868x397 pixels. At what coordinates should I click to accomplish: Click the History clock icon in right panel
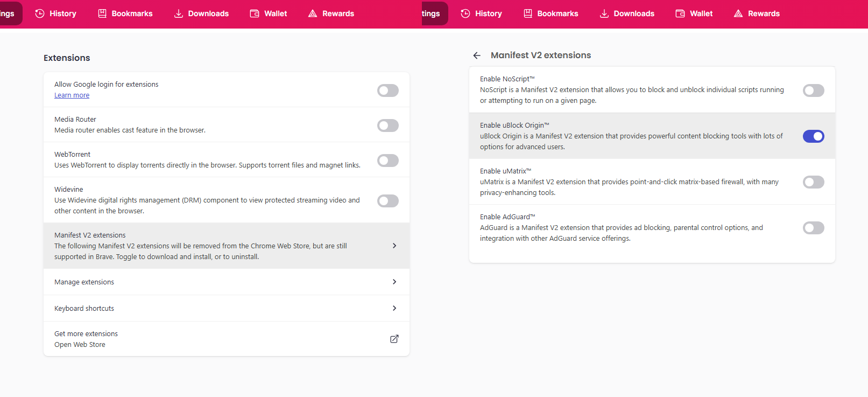click(465, 13)
